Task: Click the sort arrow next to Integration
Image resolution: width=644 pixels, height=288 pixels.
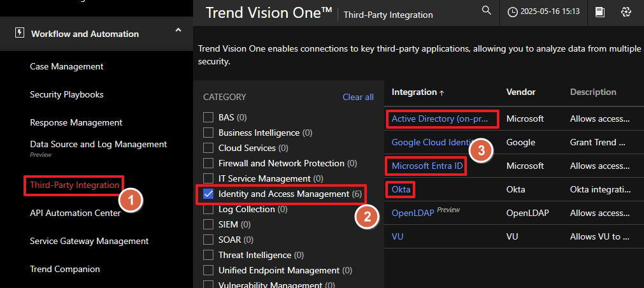Action: tap(442, 92)
